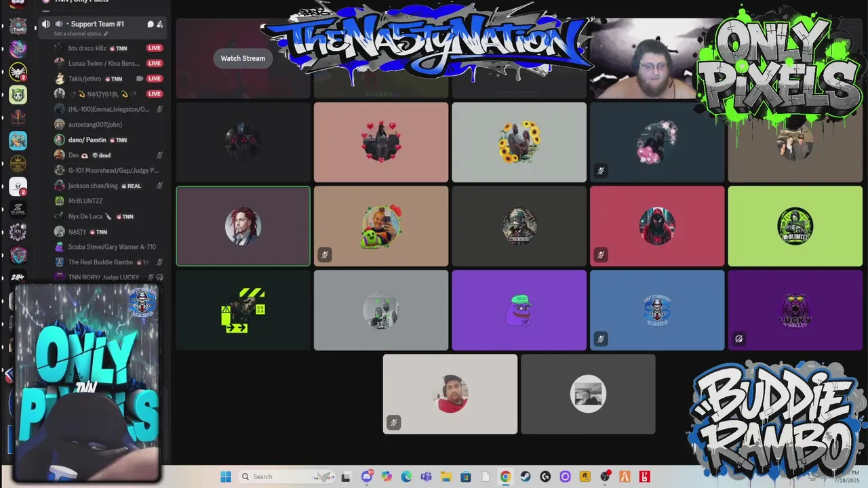868x488 pixels.
Task: Open the purple swirl server icon
Action: pos(18,49)
